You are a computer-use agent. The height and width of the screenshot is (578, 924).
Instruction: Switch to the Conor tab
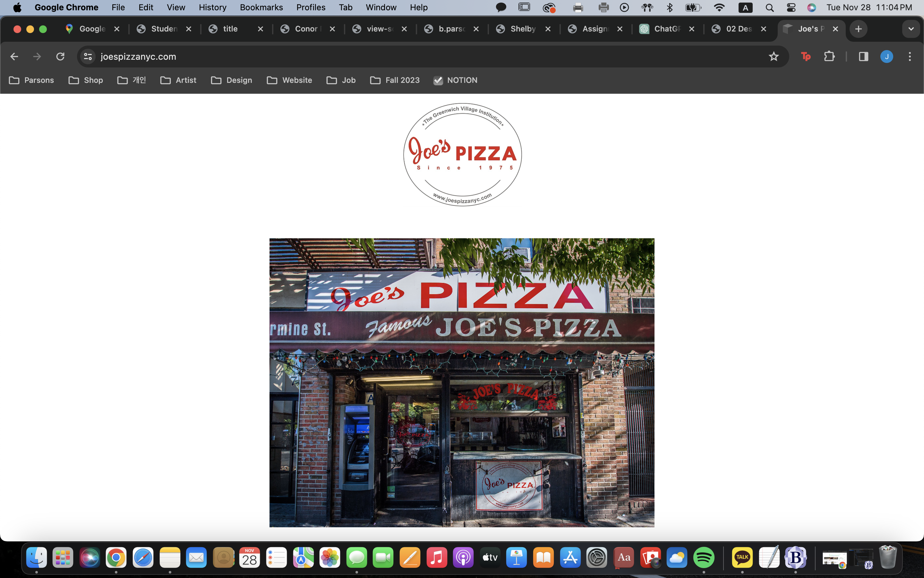point(308,29)
